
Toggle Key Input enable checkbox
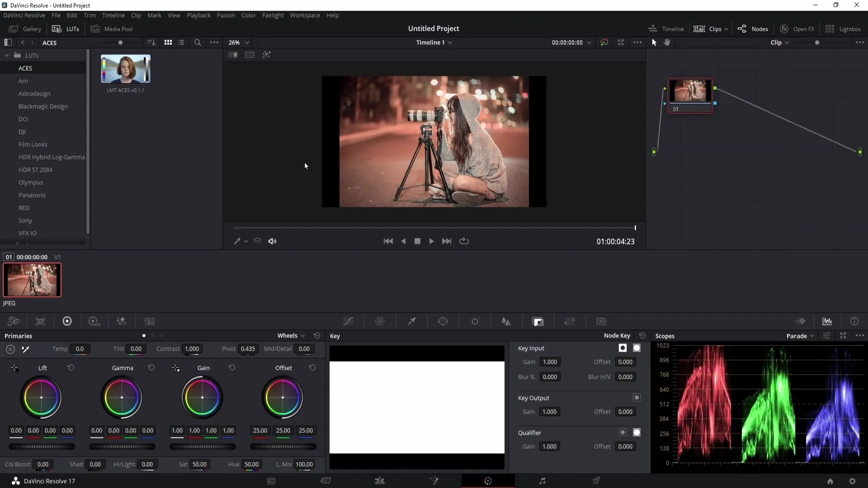pos(623,348)
